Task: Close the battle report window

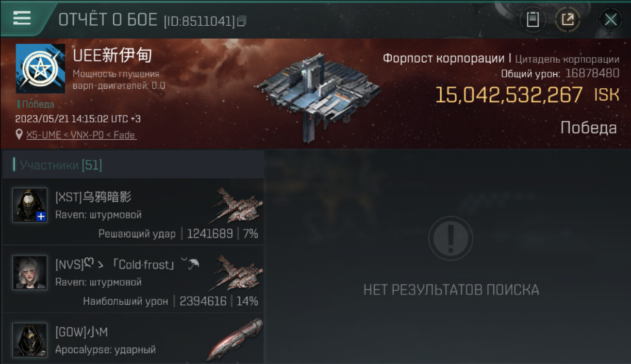Action: [x=611, y=19]
